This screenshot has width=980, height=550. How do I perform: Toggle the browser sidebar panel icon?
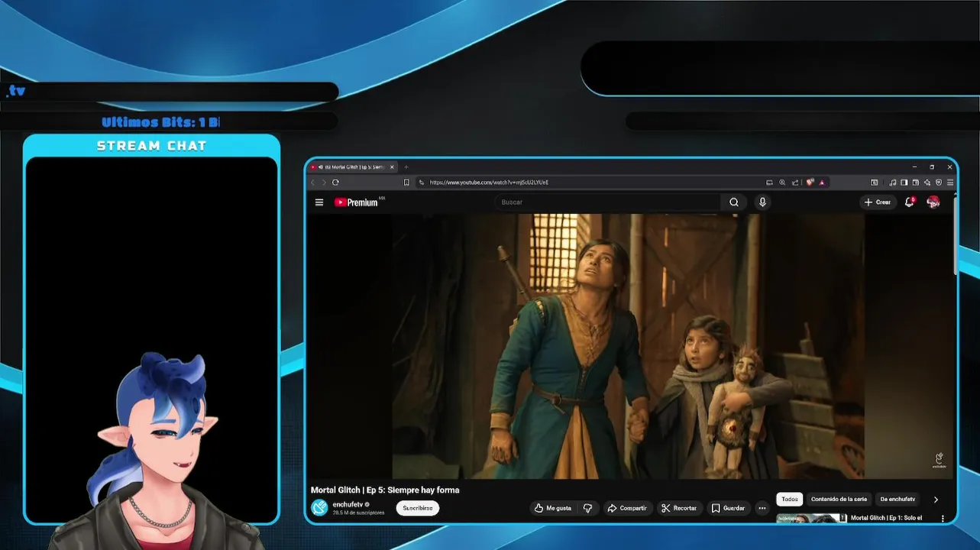coord(904,183)
